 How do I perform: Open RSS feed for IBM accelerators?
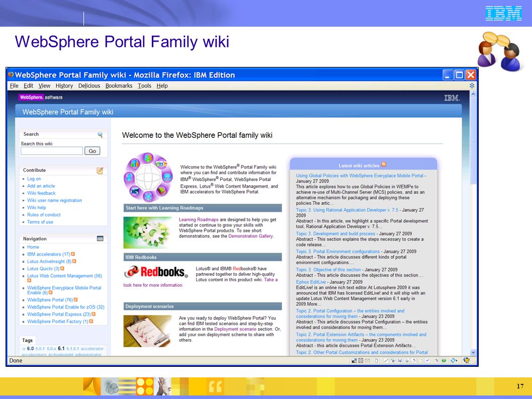[73, 254]
